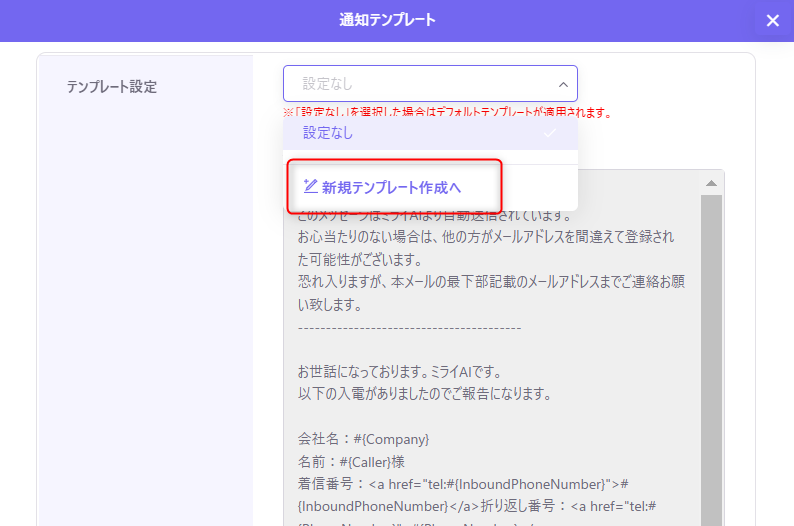
Task: Click the テンプレート設定 select box field
Action: click(420, 84)
